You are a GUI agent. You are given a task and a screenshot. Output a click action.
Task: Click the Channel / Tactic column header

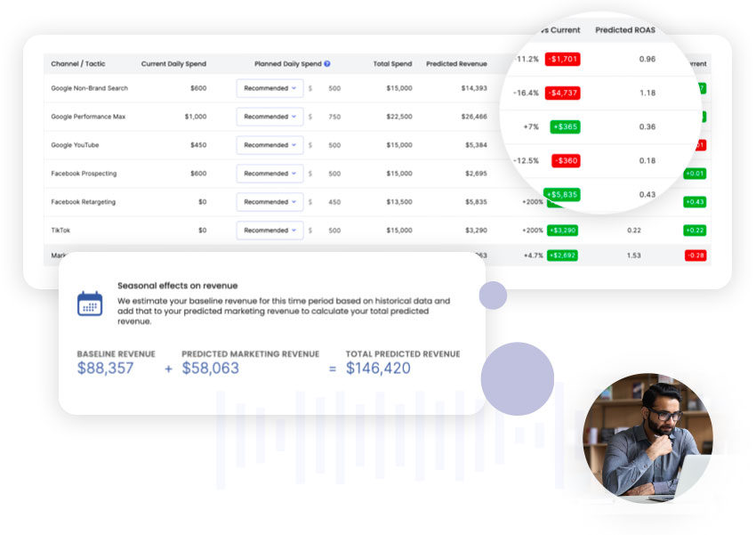pos(78,64)
